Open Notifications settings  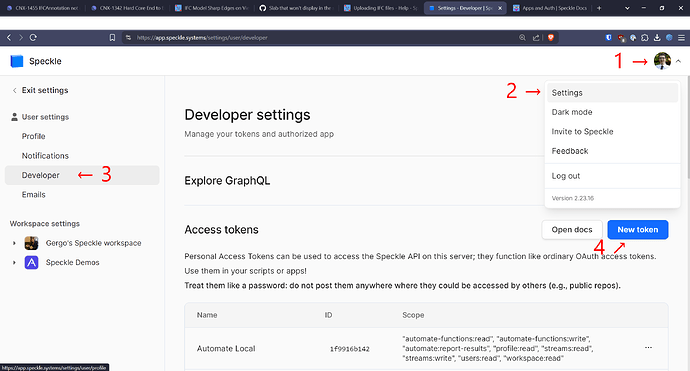coord(45,156)
